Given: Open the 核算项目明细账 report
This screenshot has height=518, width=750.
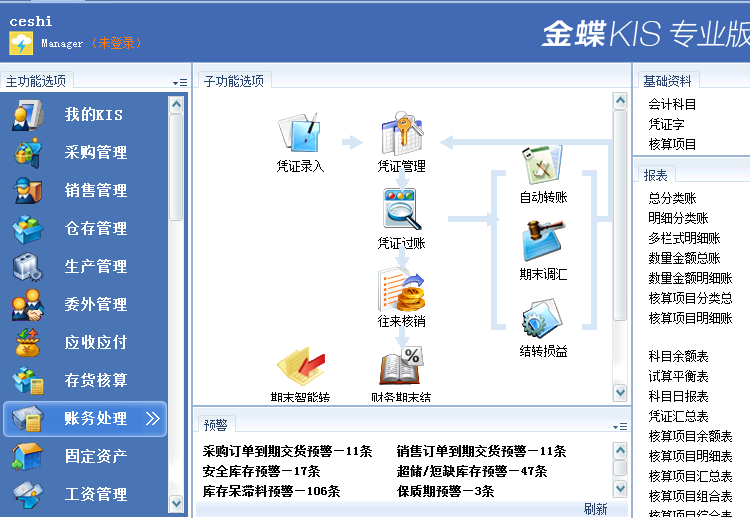Looking at the screenshot, I should coord(690,318).
